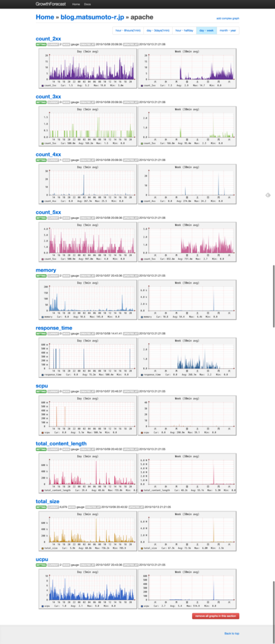The image size is (275, 644).
Task: Open the memory Week (30min avg) graph
Action: pos(187,299)
